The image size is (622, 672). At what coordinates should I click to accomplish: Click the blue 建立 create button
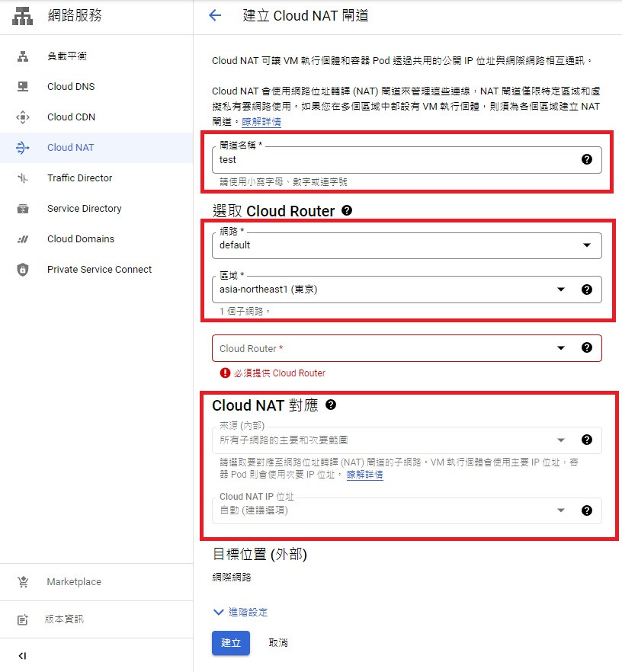click(231, 642)
